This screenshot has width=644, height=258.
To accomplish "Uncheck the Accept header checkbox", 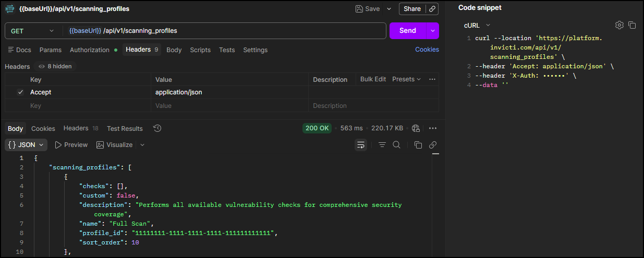I will (20, 92).
